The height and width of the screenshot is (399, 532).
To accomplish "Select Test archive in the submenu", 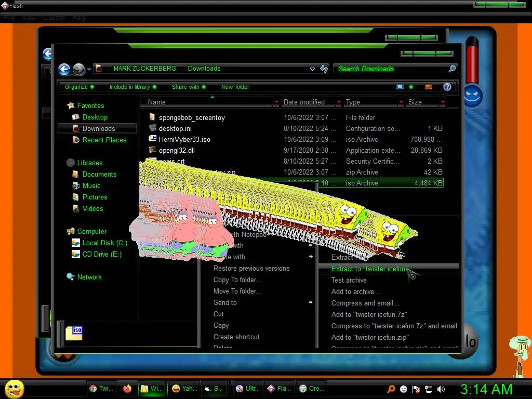I will pos(349,280).
